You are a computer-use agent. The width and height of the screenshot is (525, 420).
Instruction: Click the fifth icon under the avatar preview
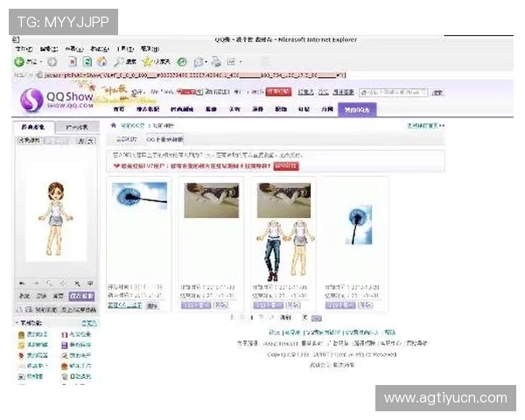click(x=77, y=283)
